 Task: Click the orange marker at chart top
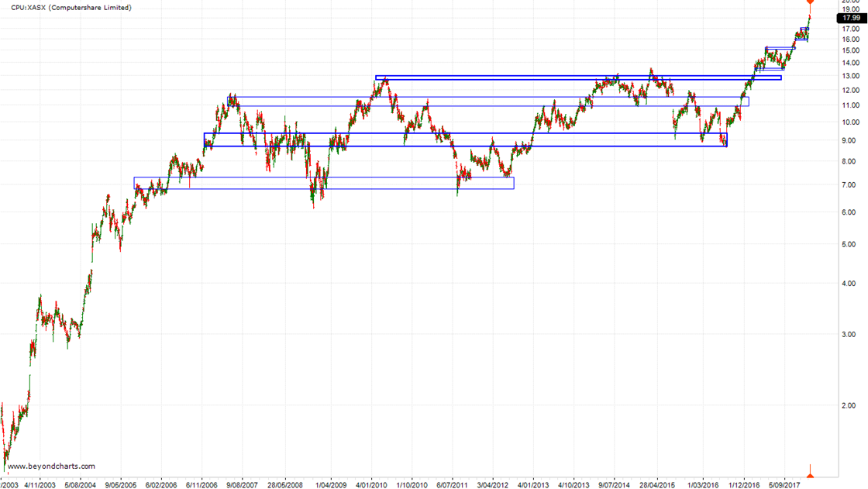811,2
